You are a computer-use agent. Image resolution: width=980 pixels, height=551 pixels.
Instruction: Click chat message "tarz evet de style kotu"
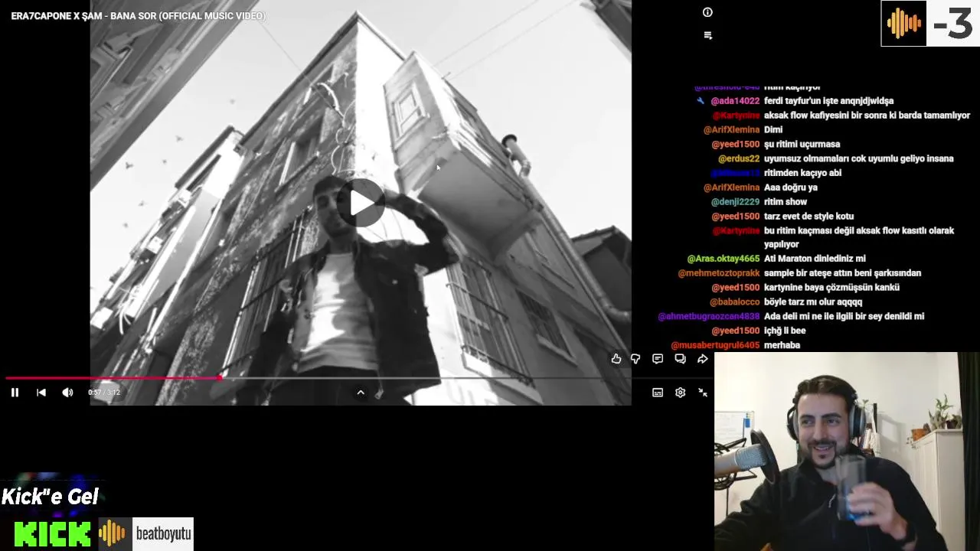pos(808,217)
